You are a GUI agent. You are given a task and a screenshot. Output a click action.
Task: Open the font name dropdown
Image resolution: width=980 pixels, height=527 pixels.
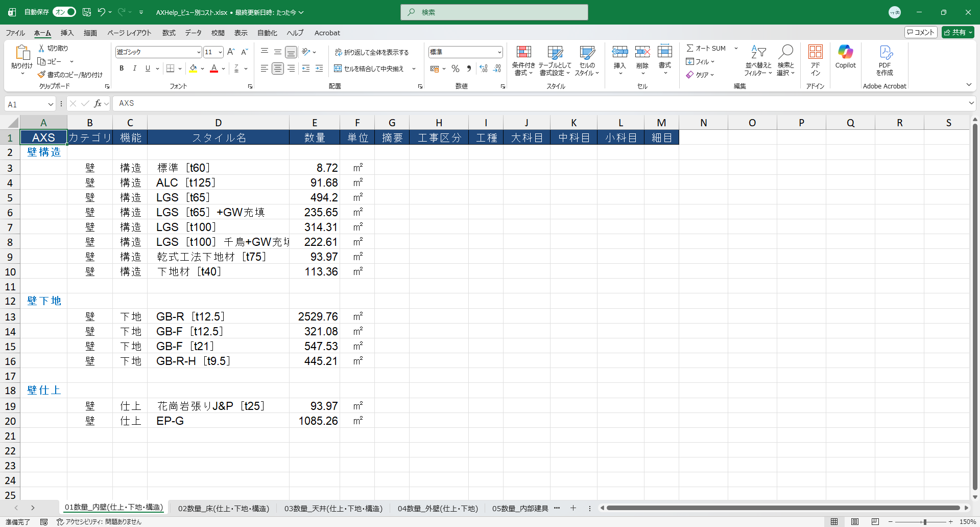click(199, 52)
